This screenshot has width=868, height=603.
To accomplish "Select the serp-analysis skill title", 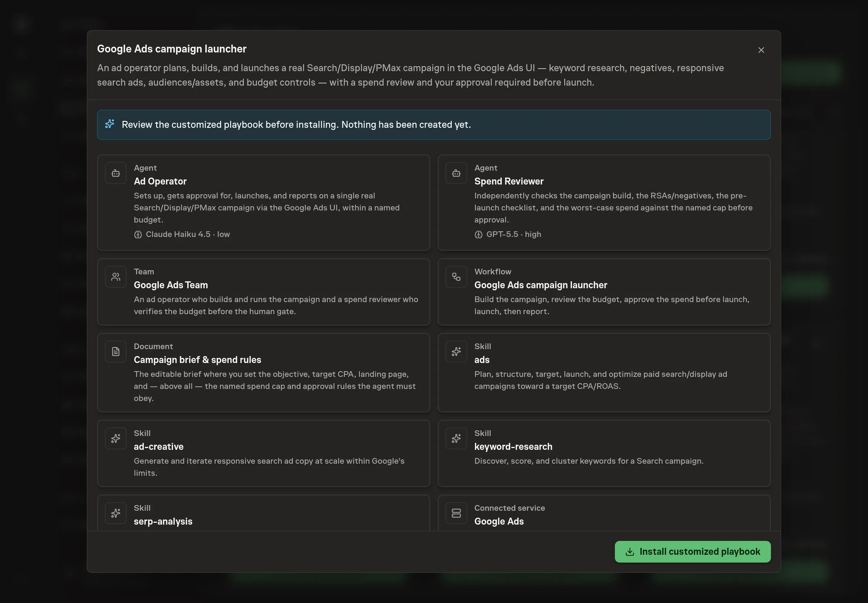I will (163, 522).
